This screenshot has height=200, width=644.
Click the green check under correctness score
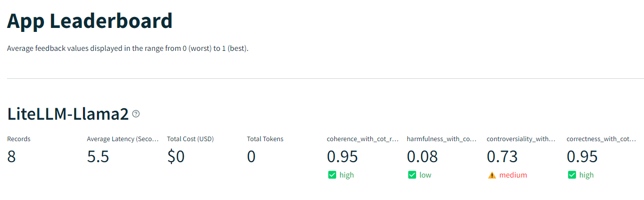point(572,175)
